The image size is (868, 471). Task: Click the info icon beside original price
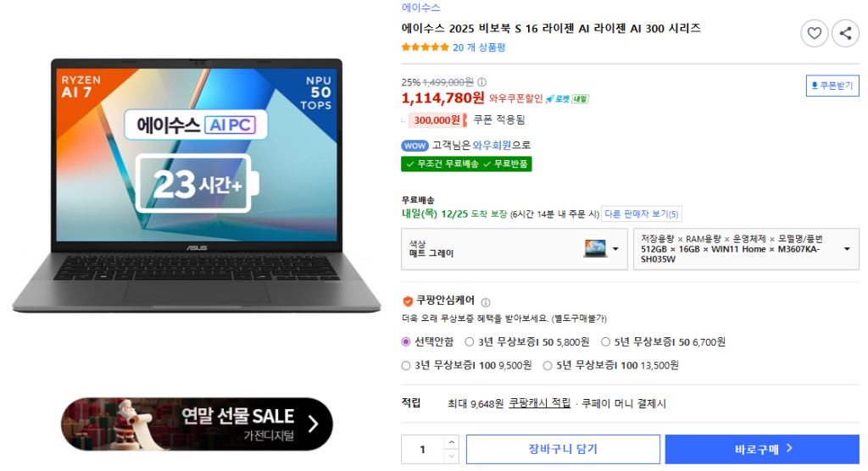click(x=481, y=82)
